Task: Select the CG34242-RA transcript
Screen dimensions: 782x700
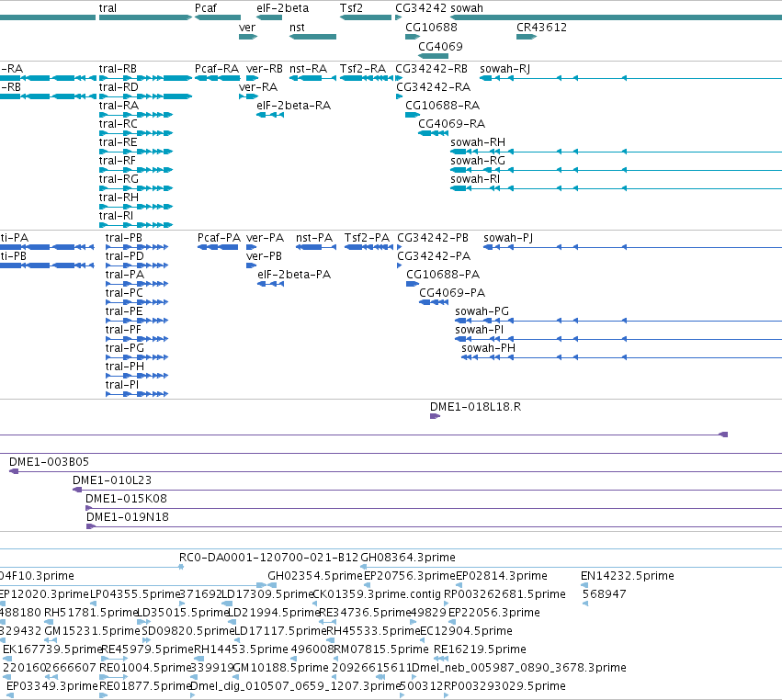Action: point(399,96)
